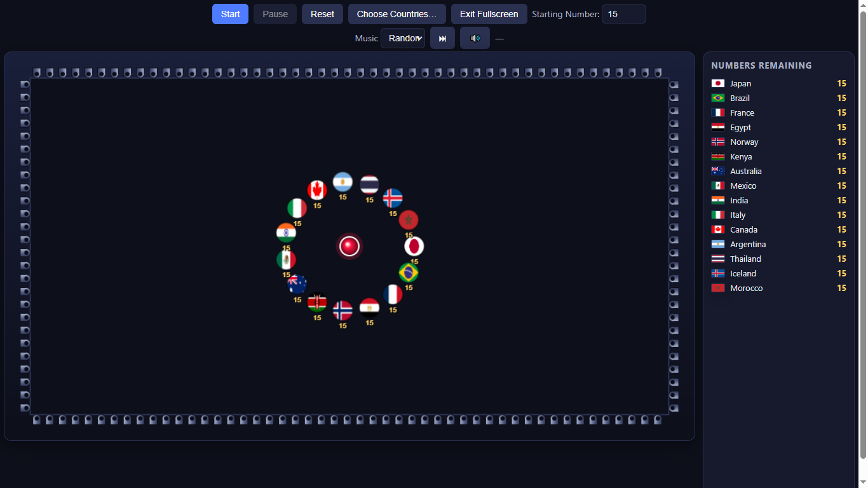868x488 pixels.
Task: Click Kenya flag icon in Numbers Remaining list
Action: 718,156
